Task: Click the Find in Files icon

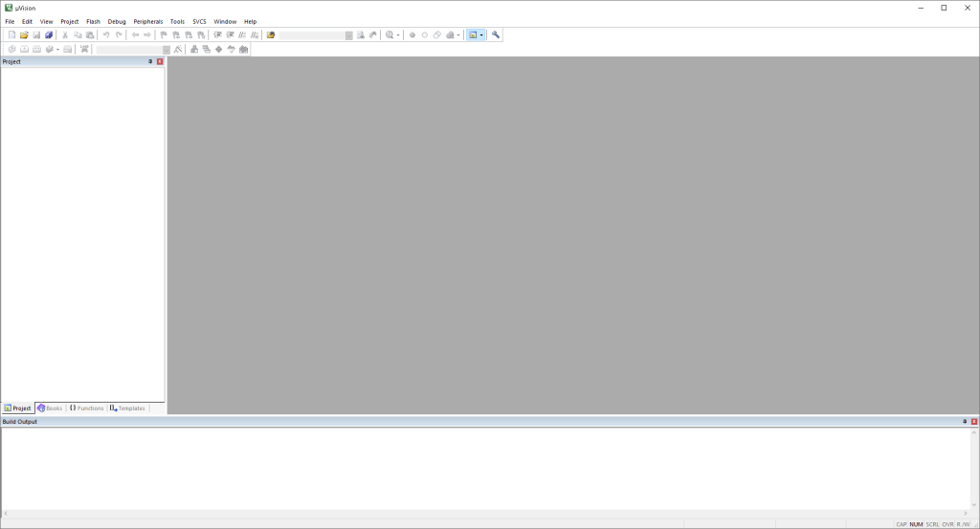Action: click(x=361, y=35)
